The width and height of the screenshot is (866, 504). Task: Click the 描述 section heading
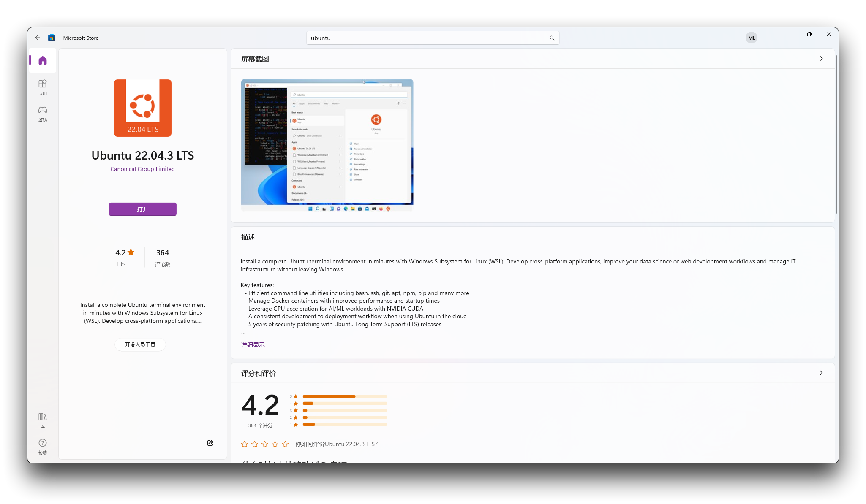coord(248,237)
